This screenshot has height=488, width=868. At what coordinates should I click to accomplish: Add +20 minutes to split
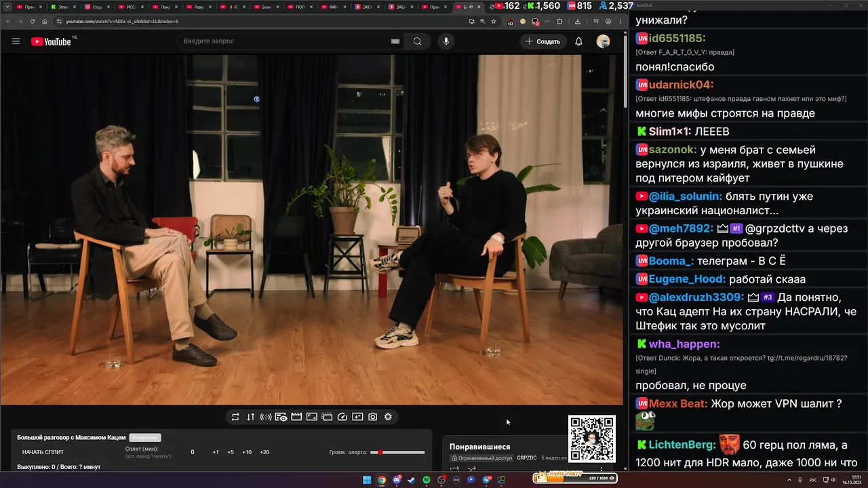264,452
